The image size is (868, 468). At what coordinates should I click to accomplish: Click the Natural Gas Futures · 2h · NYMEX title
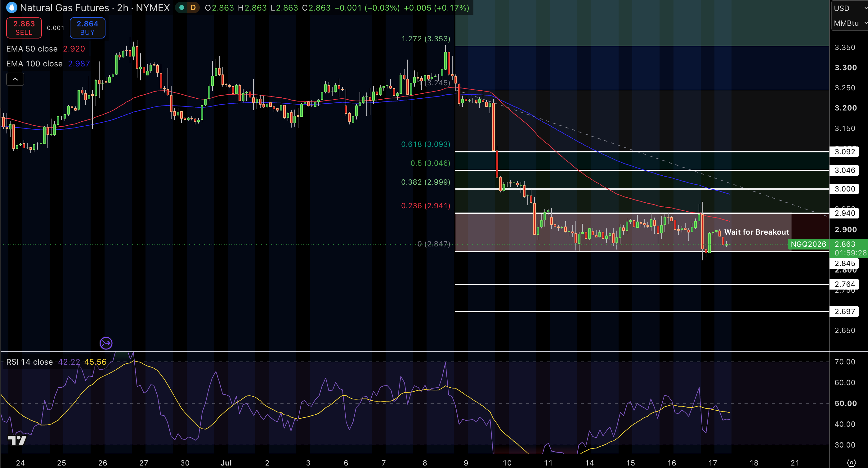pyautogui.click(x=95, y=8)
